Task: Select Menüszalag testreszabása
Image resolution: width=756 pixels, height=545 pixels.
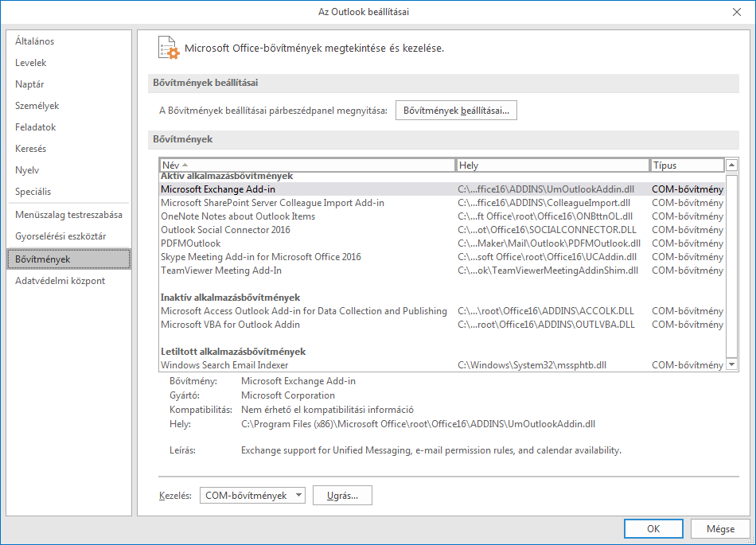Action: 68,215
